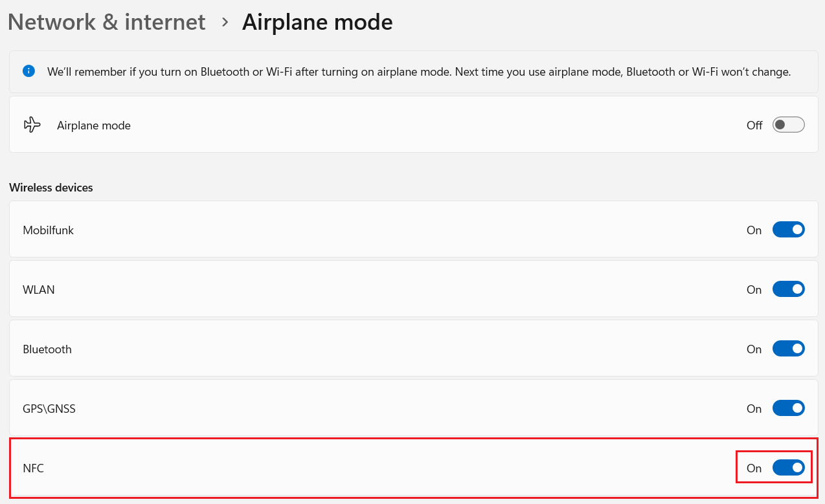Switch off the WLAN toggle
825x504 pixels.
coord(788,289)
